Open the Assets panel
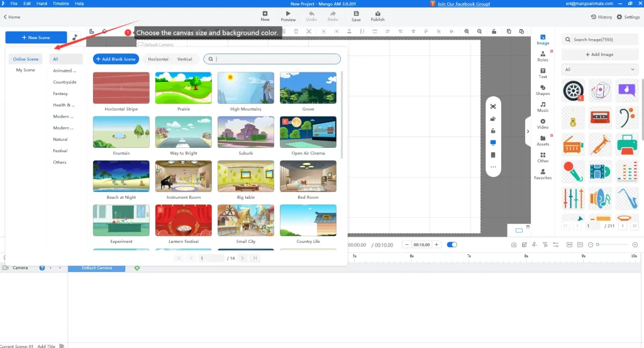Screen dimensions: 644x348 pos(543,140)
